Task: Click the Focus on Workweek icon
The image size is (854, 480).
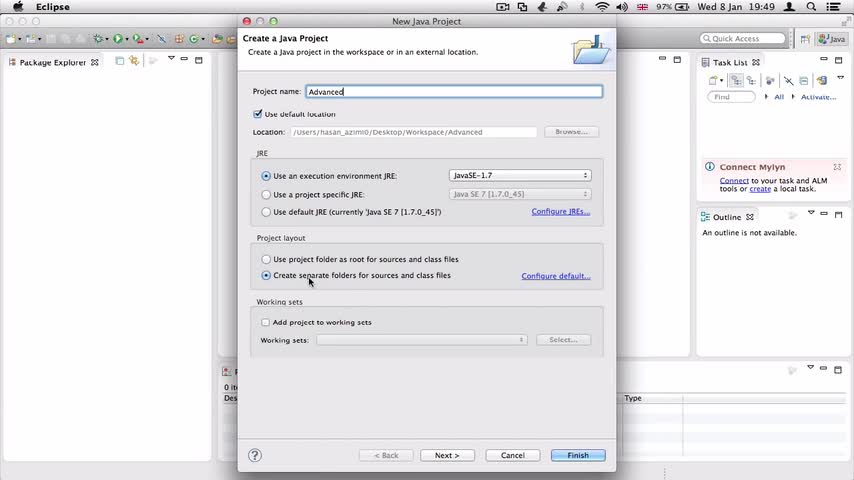Action: pos(770,81)
